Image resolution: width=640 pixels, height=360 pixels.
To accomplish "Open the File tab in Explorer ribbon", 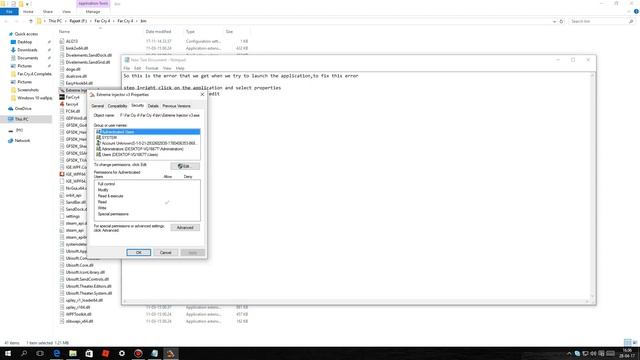I will coord(9,12).
